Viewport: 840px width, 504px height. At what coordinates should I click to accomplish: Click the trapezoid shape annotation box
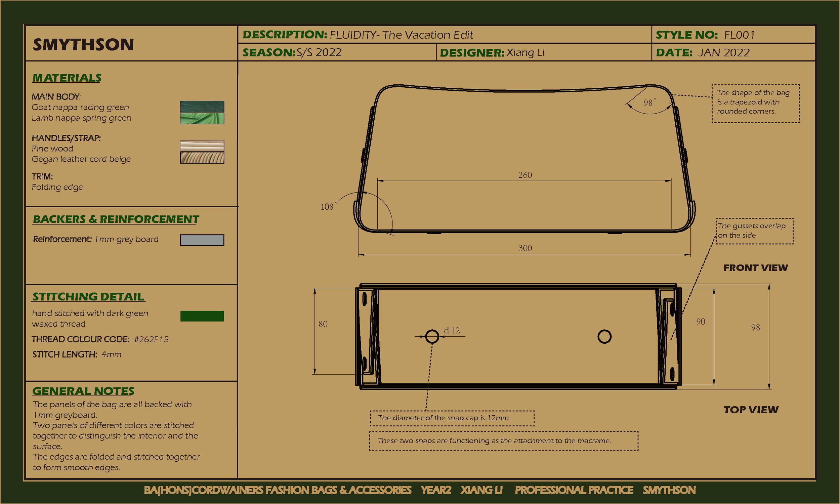pos(755,103)
